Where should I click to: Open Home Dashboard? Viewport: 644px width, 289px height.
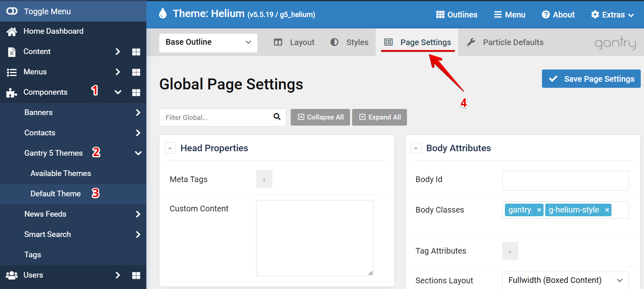[x=53, y=31]
